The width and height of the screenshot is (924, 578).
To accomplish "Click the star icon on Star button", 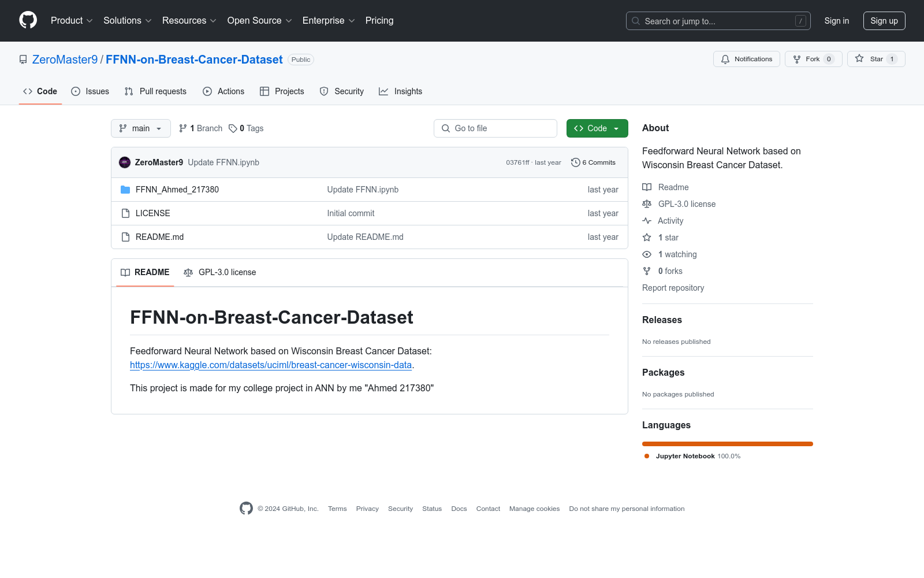I will (859, 58).
